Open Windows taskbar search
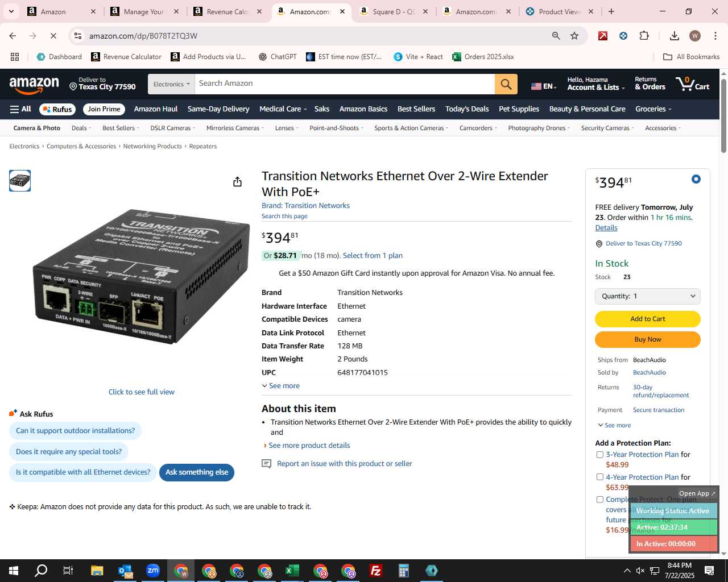 pyautogui.click(x=41, y=571)
